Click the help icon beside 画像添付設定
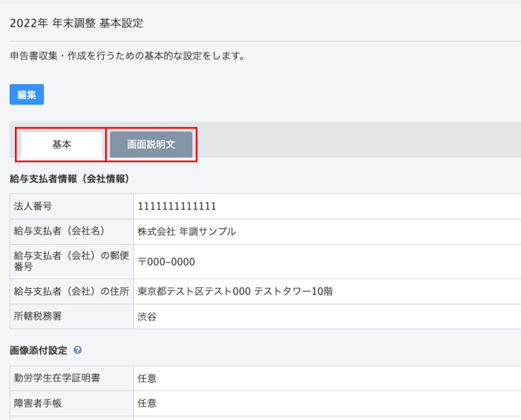Image resolution: width=521 pixels, height=420 pixels. click(78, 350)
